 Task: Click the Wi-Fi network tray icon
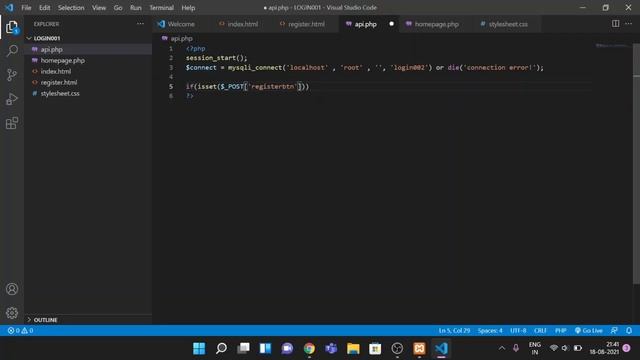pyautogui.click(x=553, y=348)
